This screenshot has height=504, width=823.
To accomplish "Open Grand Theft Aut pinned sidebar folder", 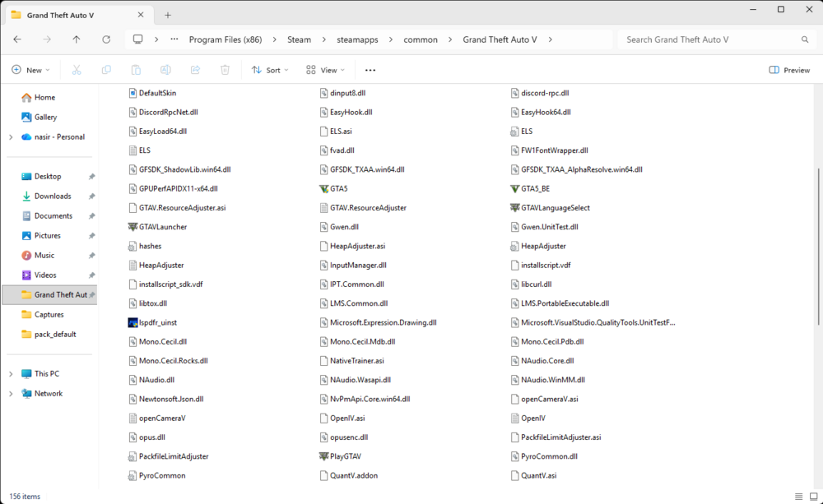I will 50,294.
